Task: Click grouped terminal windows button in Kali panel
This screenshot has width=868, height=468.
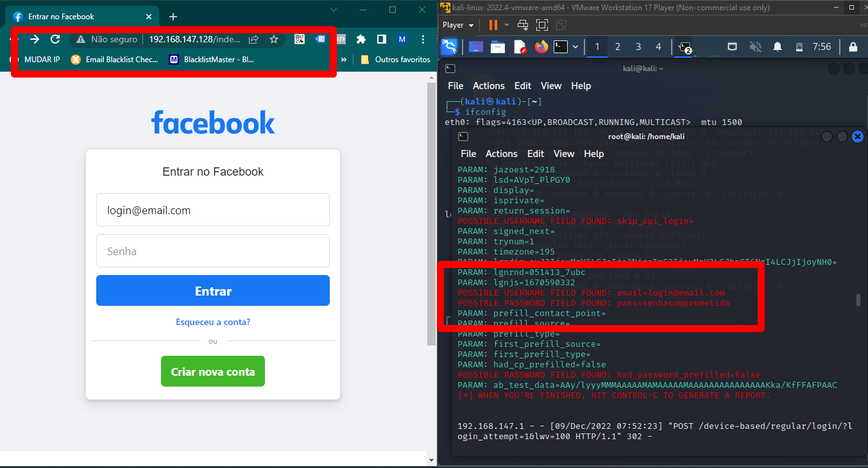Action: (x=685, y=47)
